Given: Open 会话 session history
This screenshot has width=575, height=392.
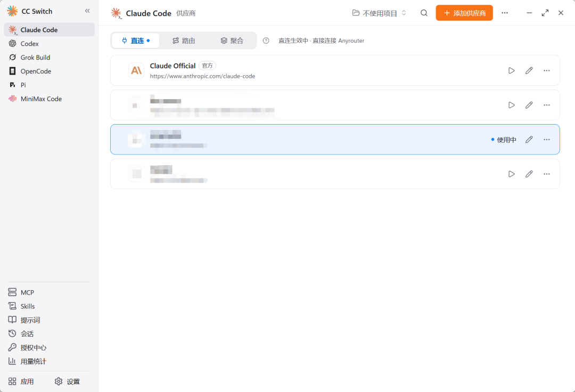Looking at the screenshot, I should pyautogui.click(x=49, y=334).
